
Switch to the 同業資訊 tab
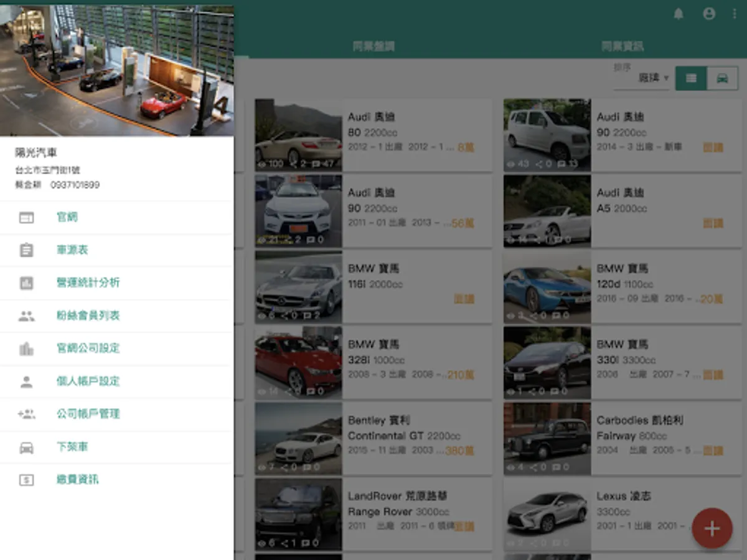(x=622, y=46)
